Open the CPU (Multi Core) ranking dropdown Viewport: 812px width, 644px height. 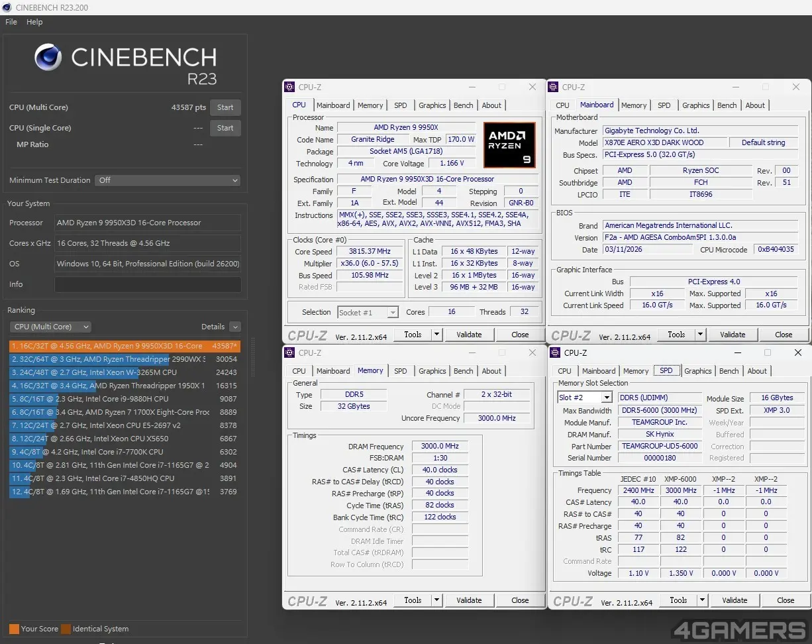50,327
